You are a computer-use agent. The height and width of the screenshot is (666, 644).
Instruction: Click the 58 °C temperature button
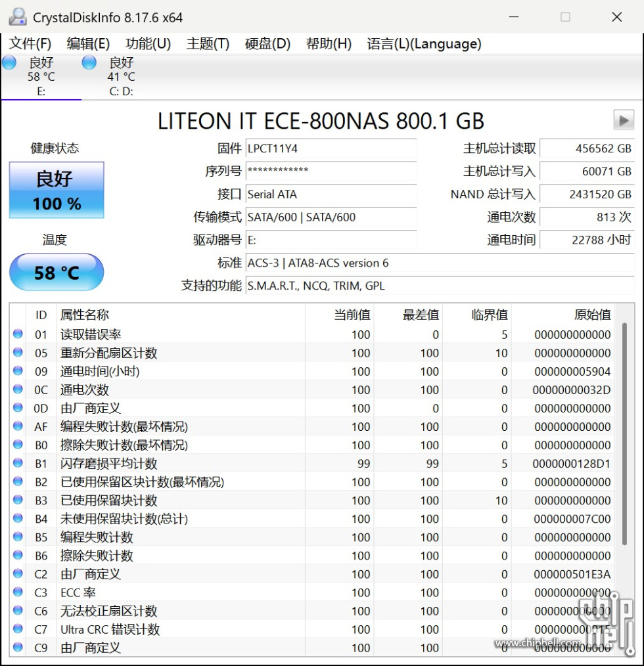tap(57, 272)
